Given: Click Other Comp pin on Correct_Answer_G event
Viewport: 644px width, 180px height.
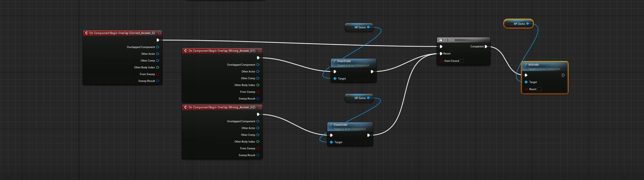Looking at the screenshot, I should 158,61.
